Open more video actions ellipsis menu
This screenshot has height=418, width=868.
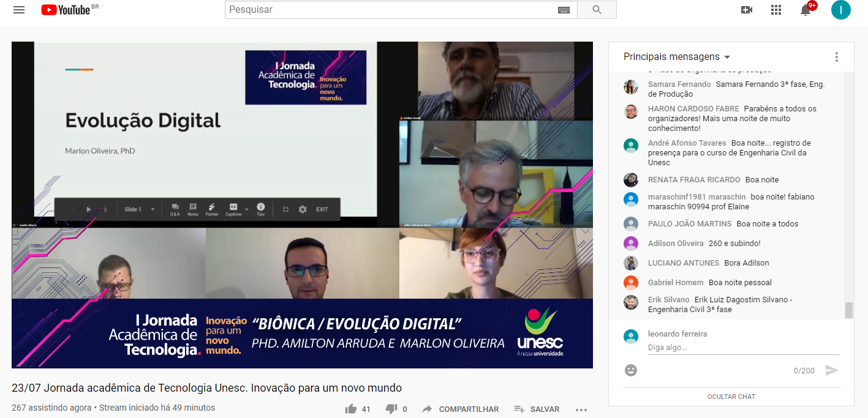click(x=581, y=409)
